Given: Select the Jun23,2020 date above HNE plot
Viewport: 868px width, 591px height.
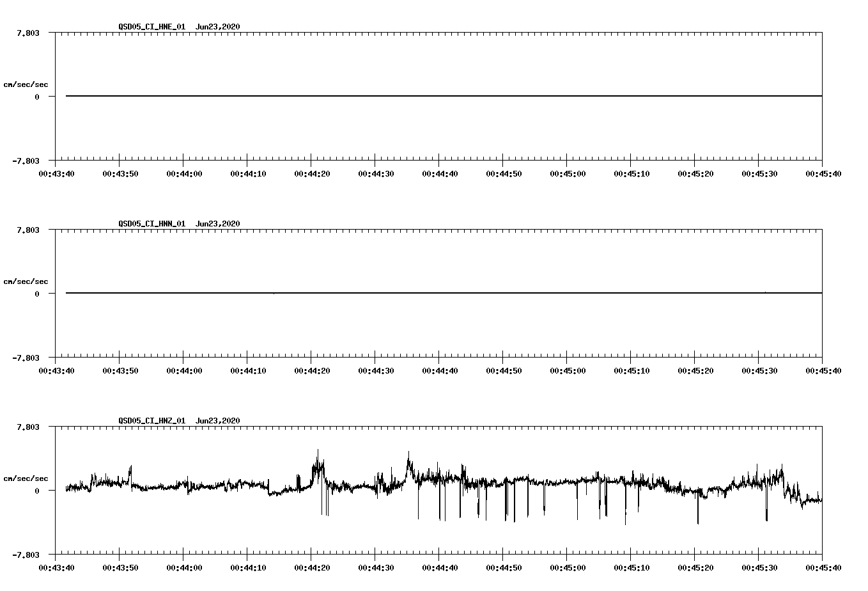Looking at the screenshot, I should point(218,27).
